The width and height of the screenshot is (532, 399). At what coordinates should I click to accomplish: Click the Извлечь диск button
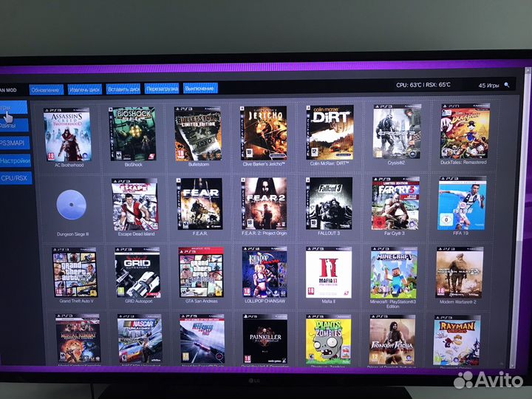coord(84,89)
